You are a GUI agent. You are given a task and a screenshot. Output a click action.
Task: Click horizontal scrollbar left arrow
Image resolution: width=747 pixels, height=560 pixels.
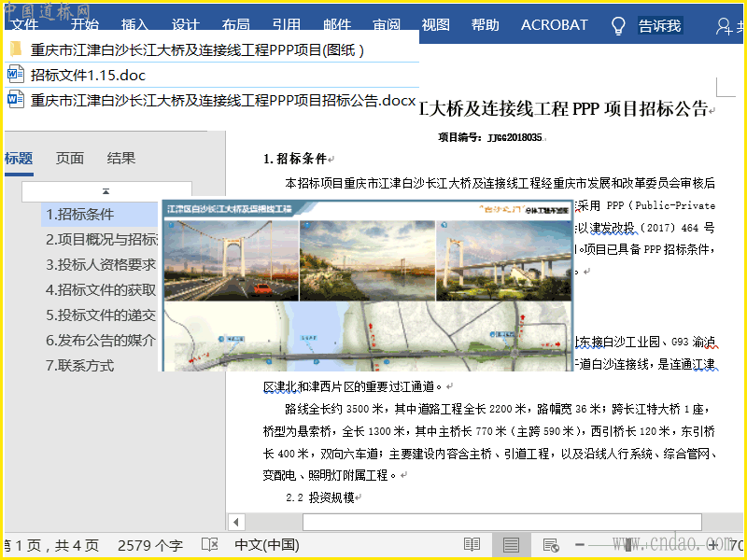coord(236,523)
